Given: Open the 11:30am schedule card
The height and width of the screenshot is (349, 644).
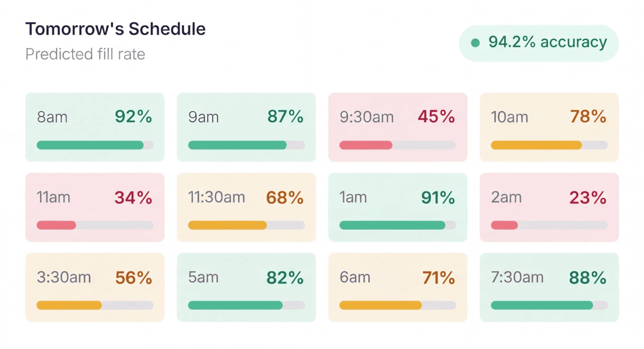Looking at the screenshot, I should click(x=246, y=208).
